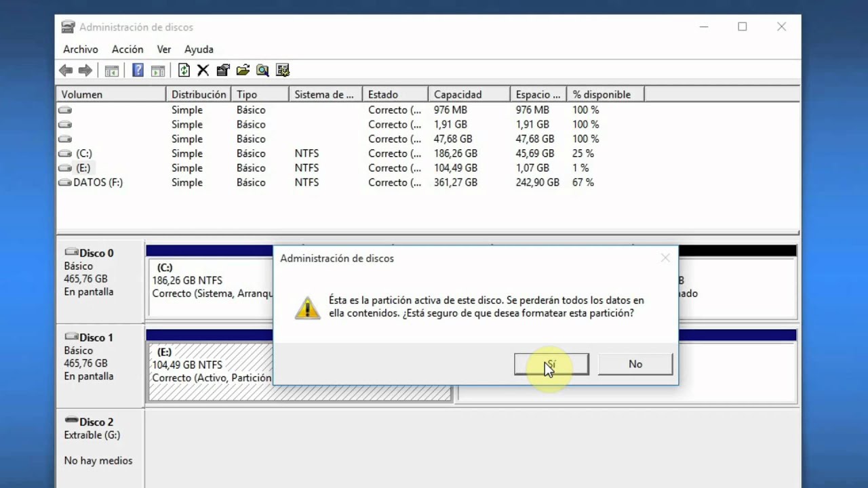This screenshot has width=868, height=488.
Task: Click the green Refresh toolbar icon
Action: point(184,70)
